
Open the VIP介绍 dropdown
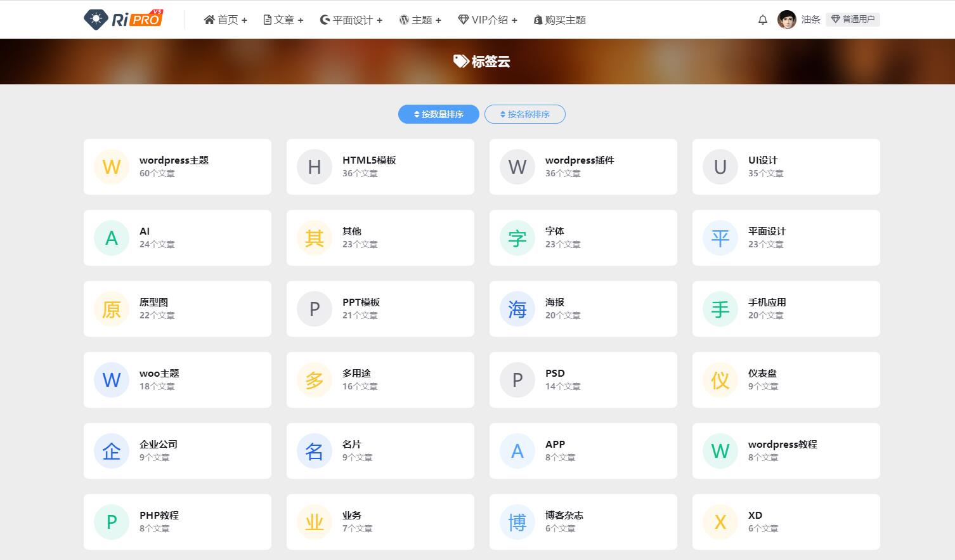tap(488, 20)
